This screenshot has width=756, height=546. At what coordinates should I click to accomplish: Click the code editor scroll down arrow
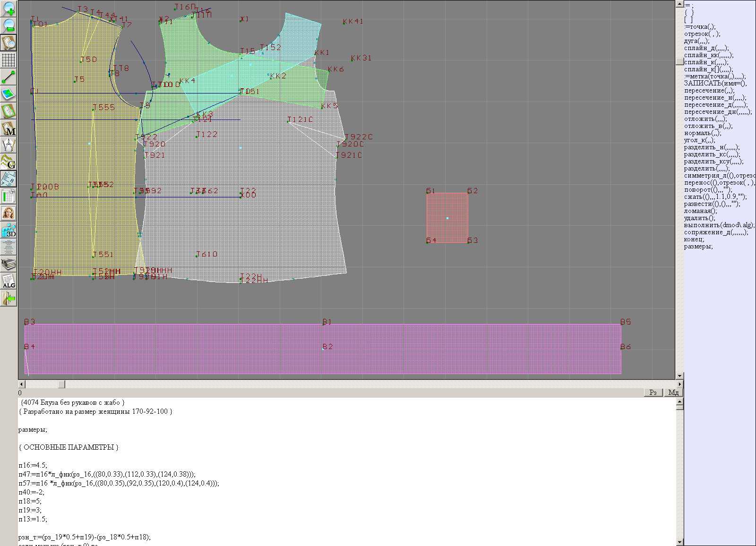pos(679,542)
